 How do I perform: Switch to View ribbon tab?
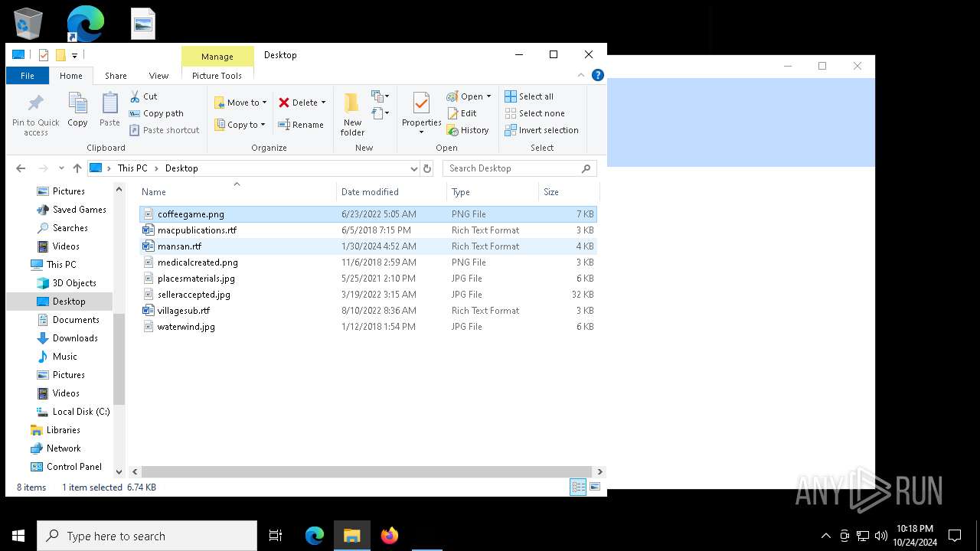(158, 76)
